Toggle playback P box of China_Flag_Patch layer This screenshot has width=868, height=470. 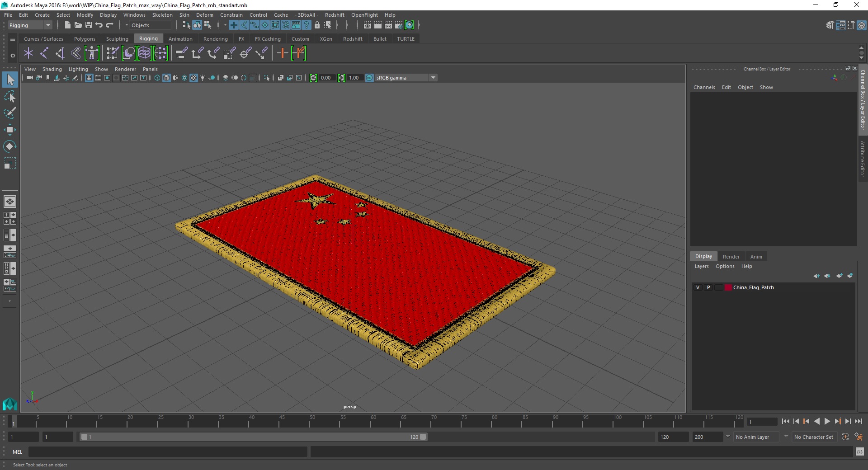coord(708,287)
